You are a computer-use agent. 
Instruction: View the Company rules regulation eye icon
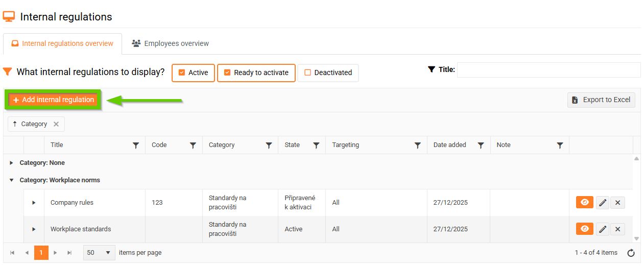tap(585, 202)
